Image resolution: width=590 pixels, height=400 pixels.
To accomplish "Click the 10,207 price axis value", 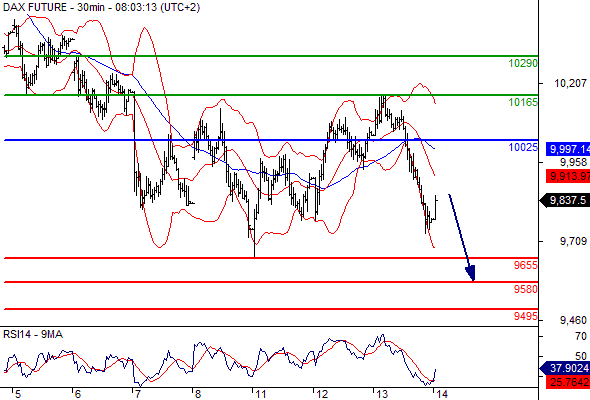I will click(570, 83).
